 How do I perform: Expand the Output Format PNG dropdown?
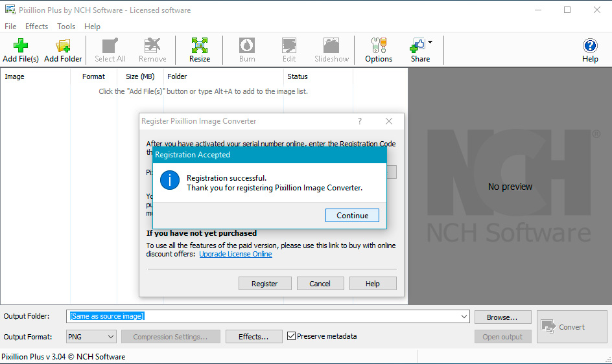coord(110,336)
